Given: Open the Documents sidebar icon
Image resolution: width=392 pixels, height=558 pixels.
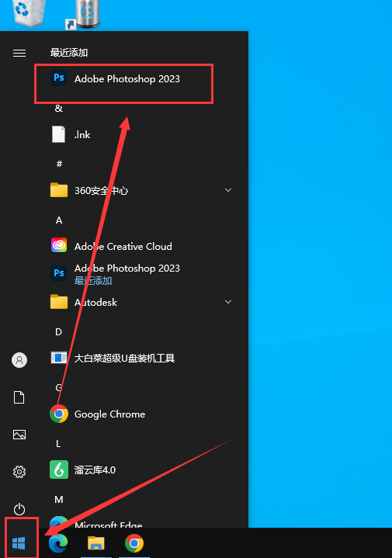Looking at the screenshot, I should click(19, 397).
